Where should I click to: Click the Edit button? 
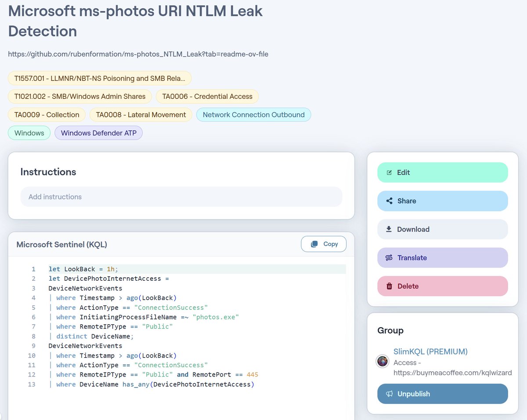click(x=443, y=173)
